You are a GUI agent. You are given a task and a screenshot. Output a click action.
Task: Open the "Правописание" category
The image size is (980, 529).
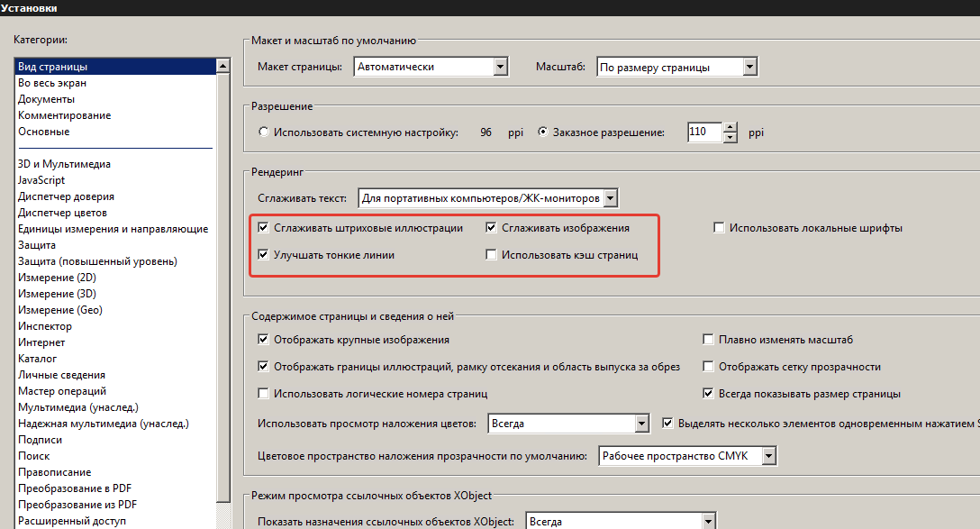click(x=54, y=473)
